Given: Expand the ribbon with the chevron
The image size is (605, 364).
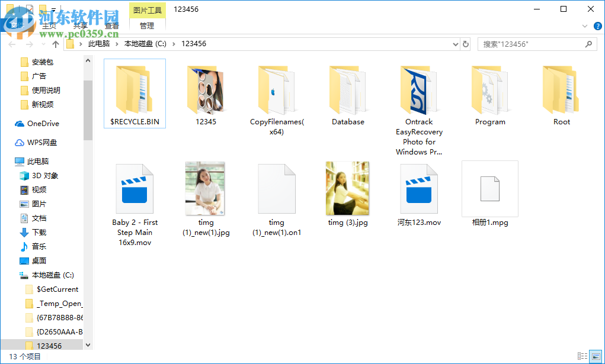Looking at the screenshot, I should coord(584,26).
